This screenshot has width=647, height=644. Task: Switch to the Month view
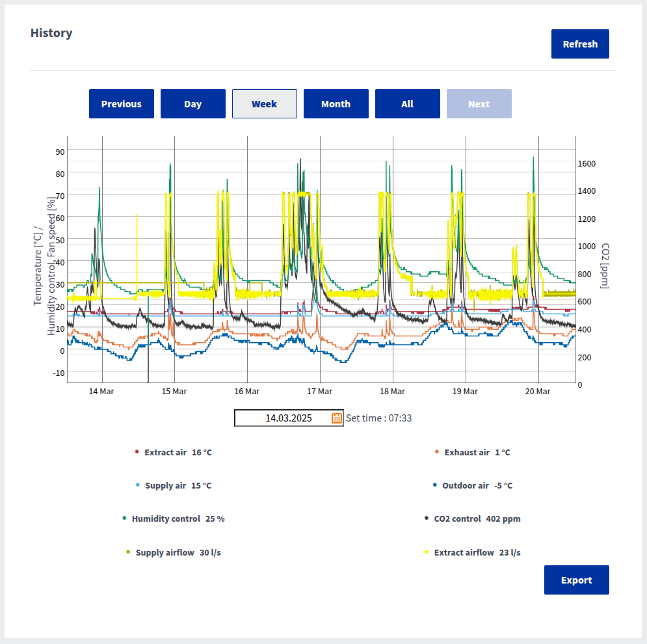pyautogui.click(x=336, y=104)
